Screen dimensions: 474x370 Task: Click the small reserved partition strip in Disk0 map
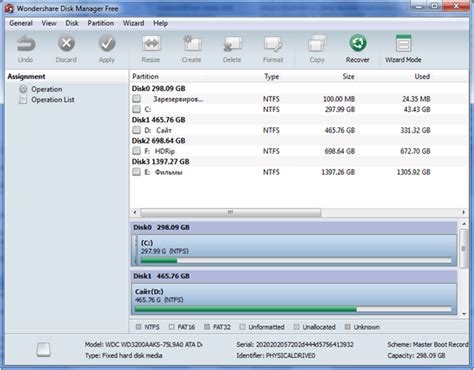[x=135, y=250]
